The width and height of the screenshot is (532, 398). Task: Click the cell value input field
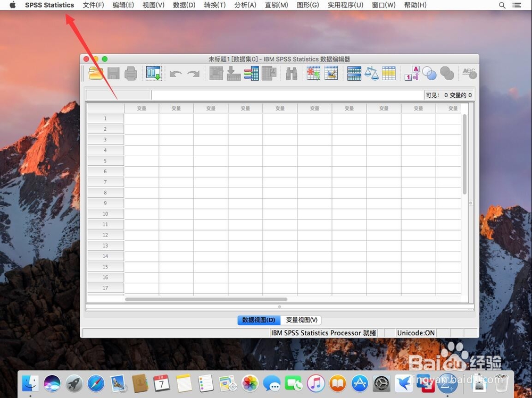288,95
